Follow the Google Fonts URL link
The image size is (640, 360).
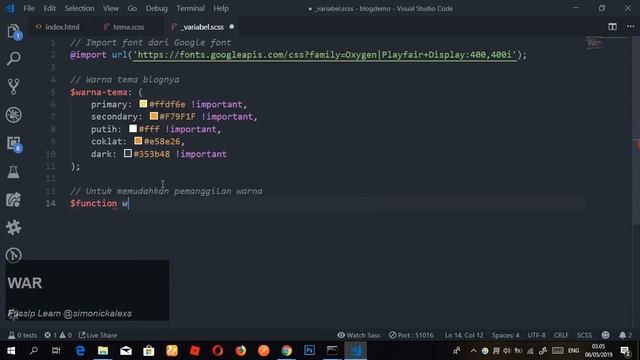[x=324, y=55]
